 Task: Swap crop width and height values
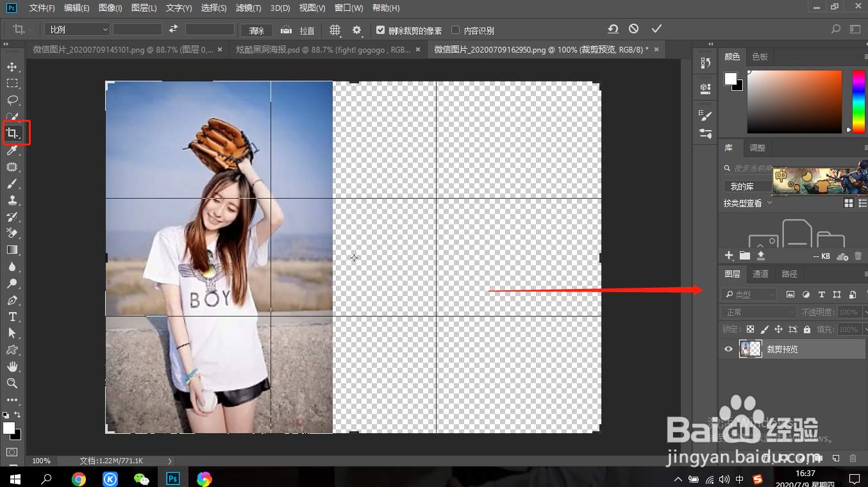[x=173, y=29]
